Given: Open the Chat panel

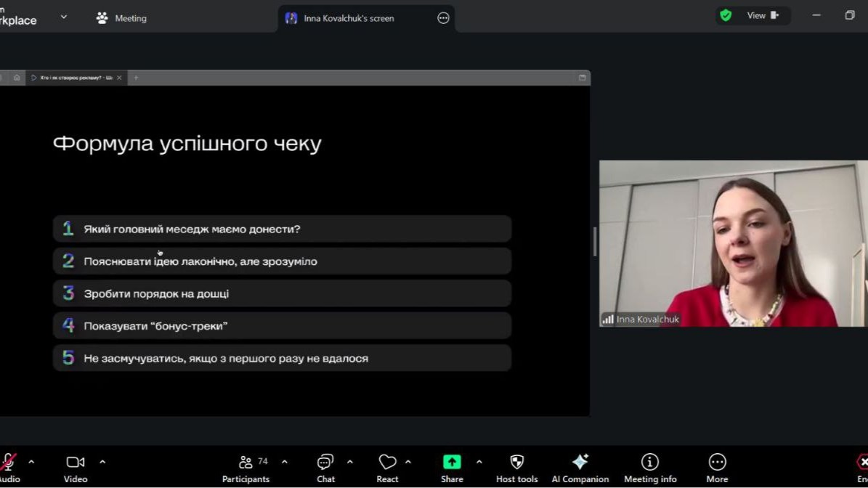Looking at the screenshot, I should point(325,468).
